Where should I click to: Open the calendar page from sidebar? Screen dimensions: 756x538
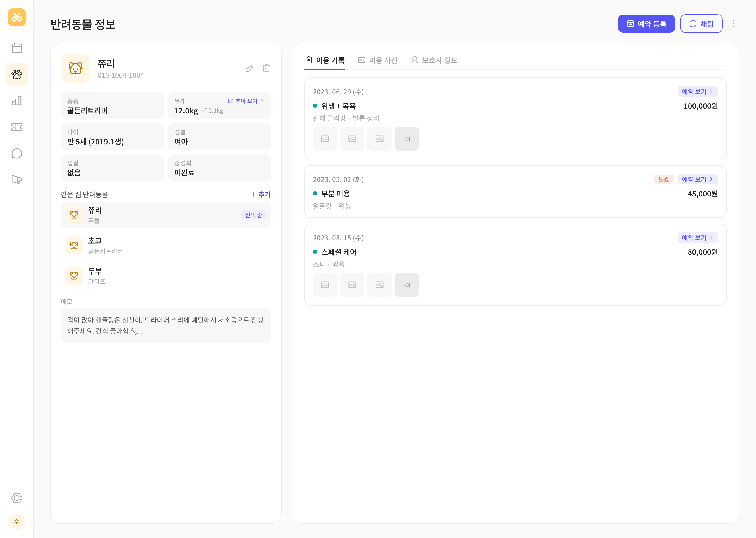click(17, 48)
